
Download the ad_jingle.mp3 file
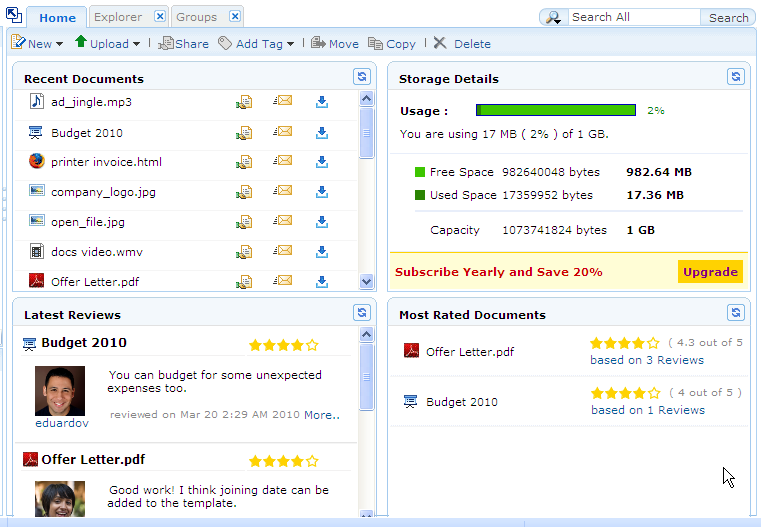click(322, 102)
